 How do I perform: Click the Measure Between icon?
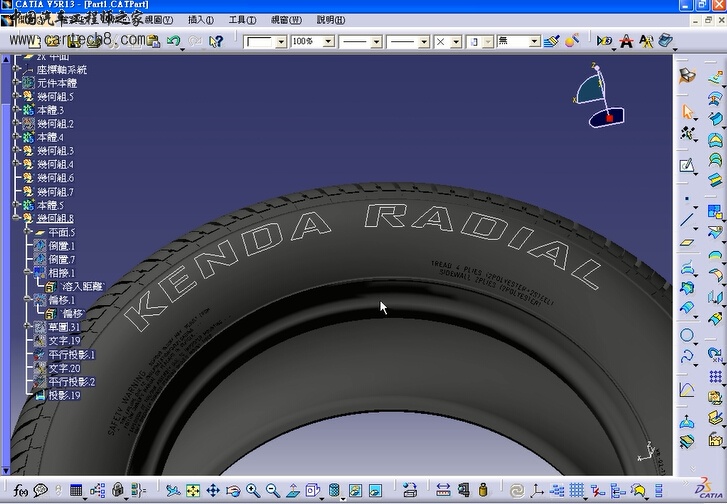[443, 490]
